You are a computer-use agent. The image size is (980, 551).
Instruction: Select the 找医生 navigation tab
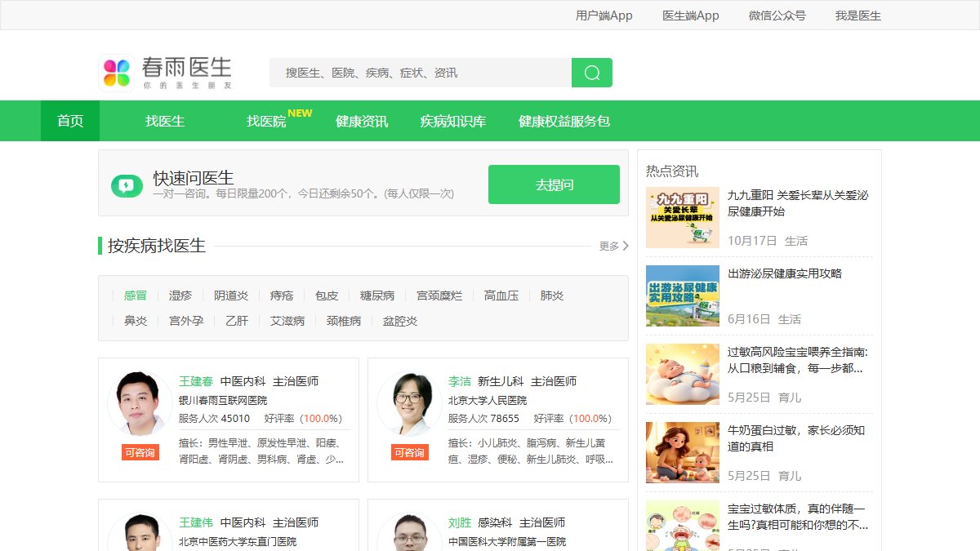(165, 121)
